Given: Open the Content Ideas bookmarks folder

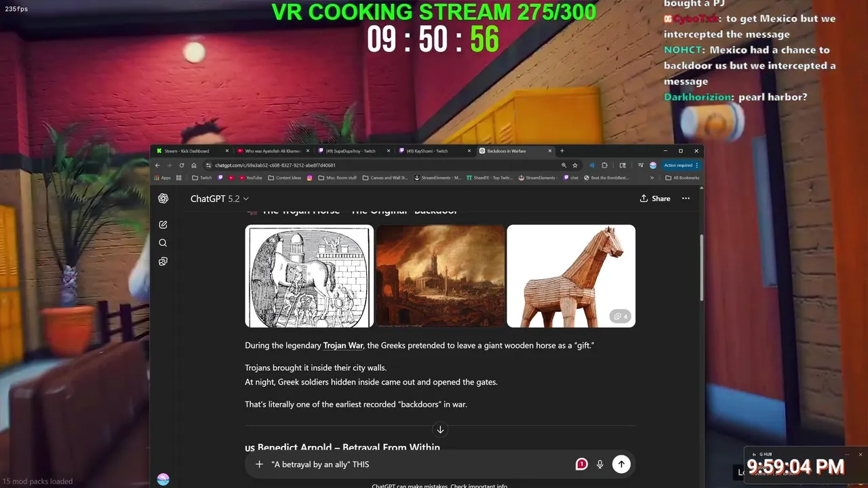Looking at the screenshot, I should pyautogui.click(x=285, y=178).
